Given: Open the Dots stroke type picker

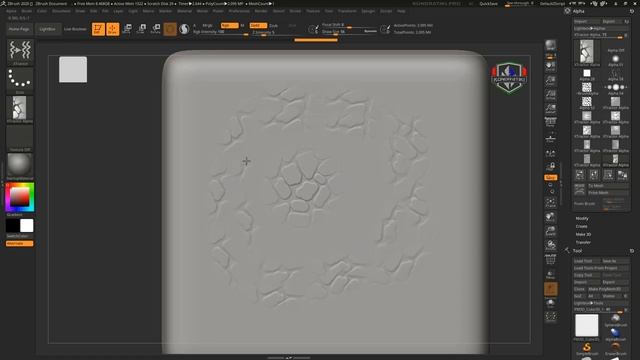Looking at the screenshot, I should (20, 80).
